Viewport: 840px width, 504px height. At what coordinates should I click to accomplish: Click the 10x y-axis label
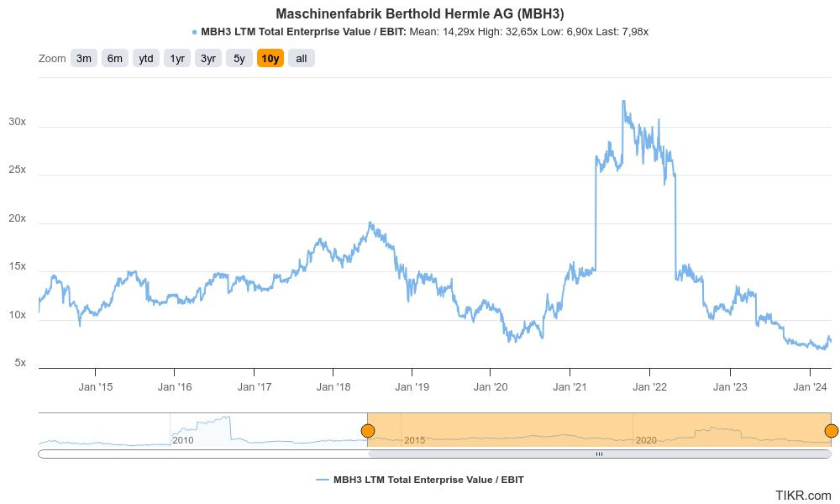point(17,314)
